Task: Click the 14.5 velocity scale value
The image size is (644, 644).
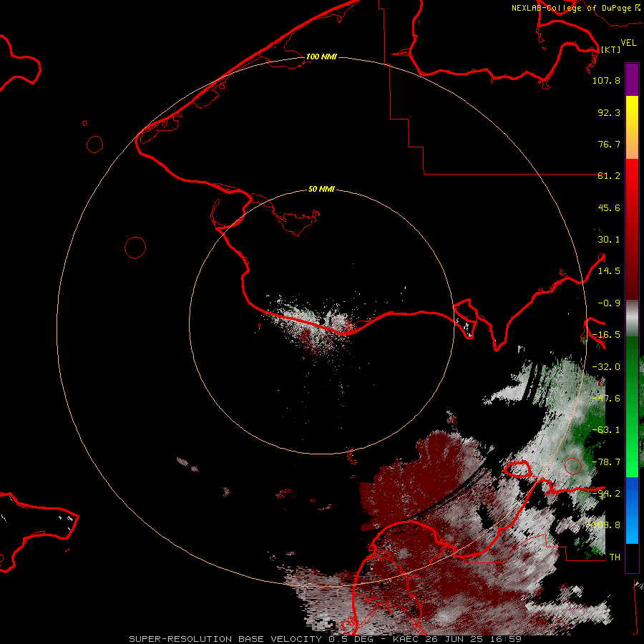Action: [609, 271]
